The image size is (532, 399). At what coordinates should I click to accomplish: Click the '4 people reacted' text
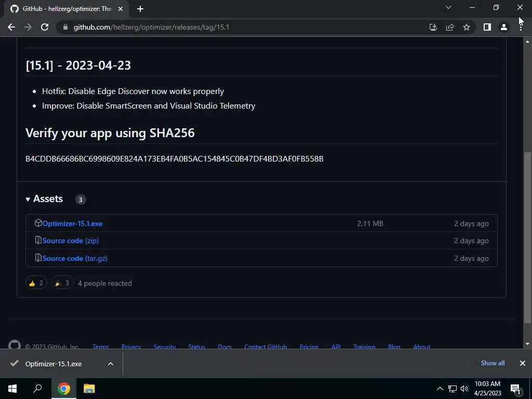point(104,283)
